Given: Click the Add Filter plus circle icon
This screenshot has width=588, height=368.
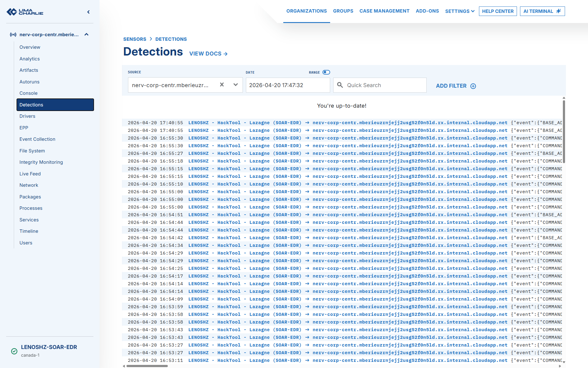Looking at the screenshot, I should [x=473, y=86].
